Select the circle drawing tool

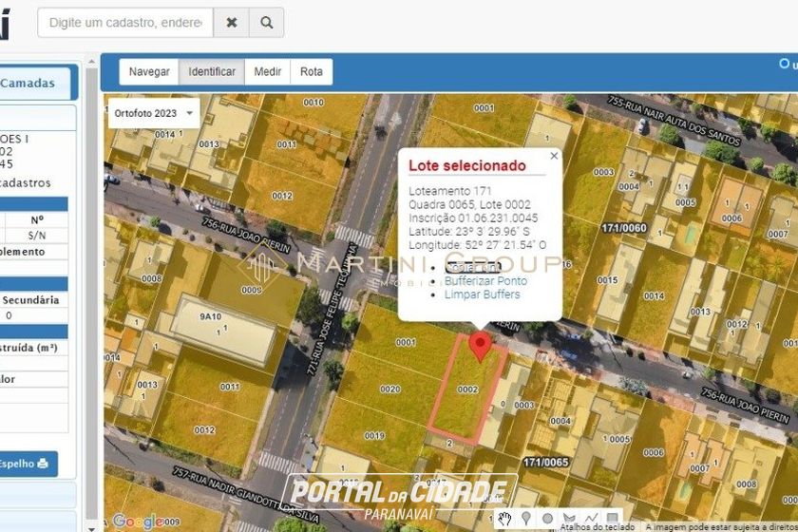[x=547, y=519]
